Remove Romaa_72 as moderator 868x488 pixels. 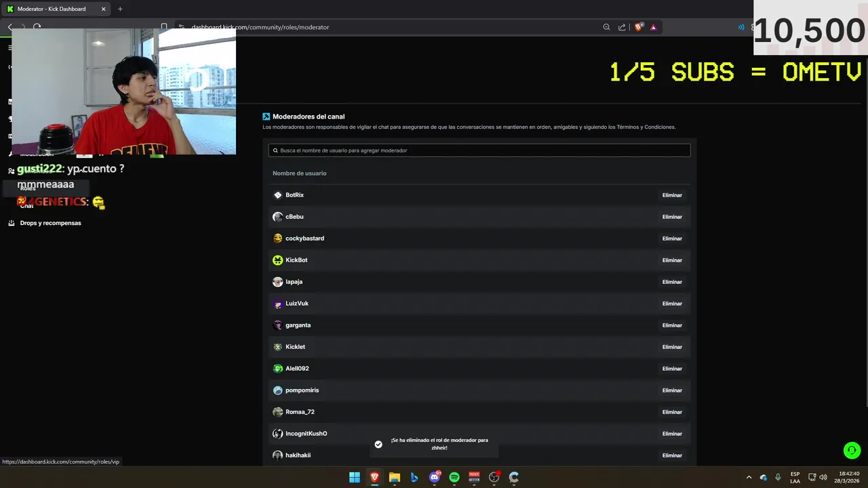672,412
